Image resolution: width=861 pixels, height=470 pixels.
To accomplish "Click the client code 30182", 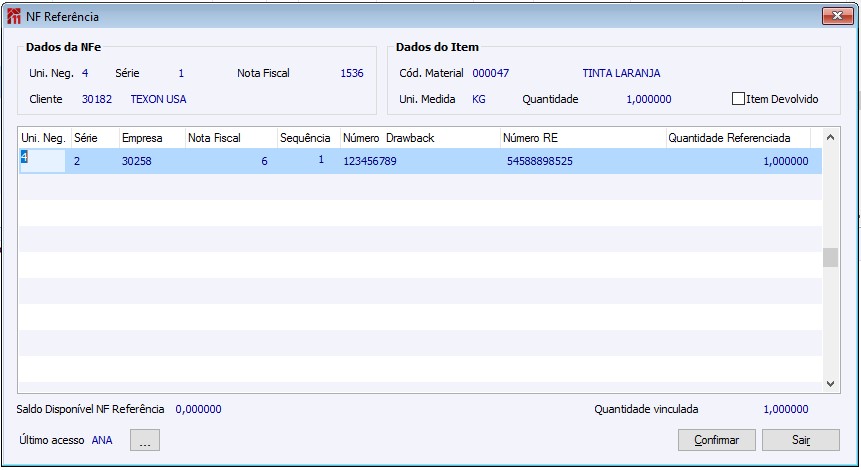I will pos(97,99).
